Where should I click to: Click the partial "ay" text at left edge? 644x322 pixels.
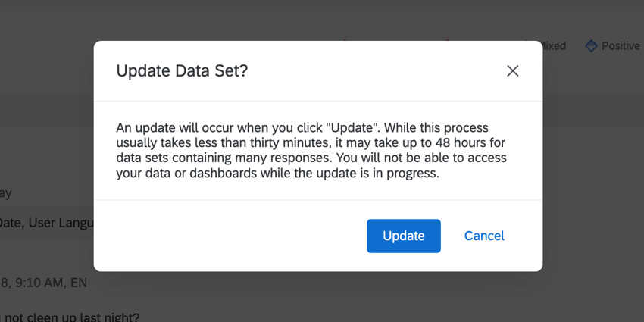[x=6, y=193]
